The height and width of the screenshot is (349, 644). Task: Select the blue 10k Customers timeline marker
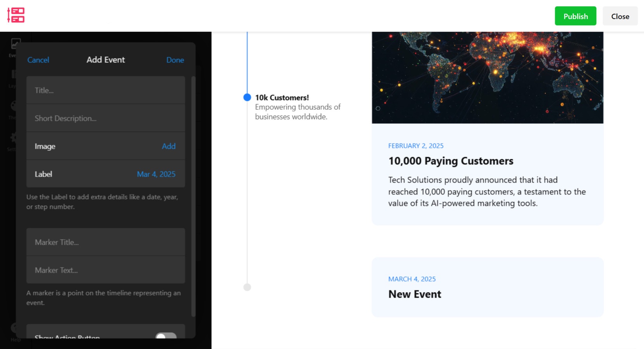[x=247, y=97]
